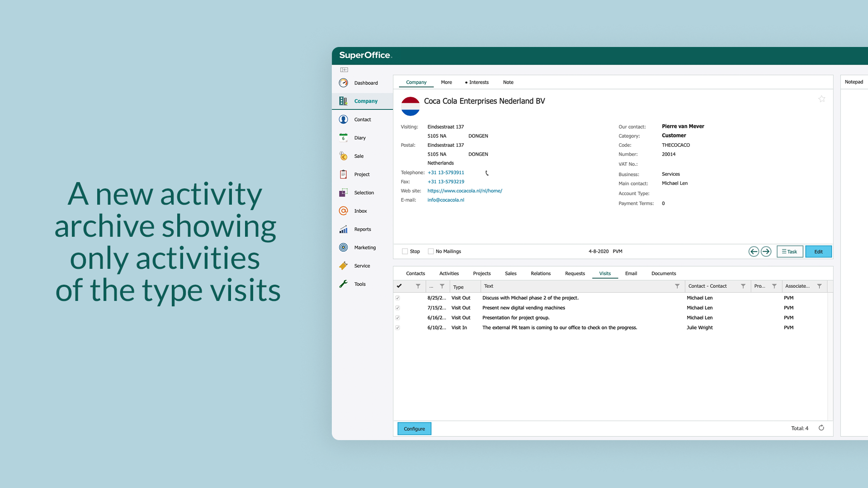Open filter for Contact - Contact column
This screenshot has height=488, width=868.
click(743, 286)
